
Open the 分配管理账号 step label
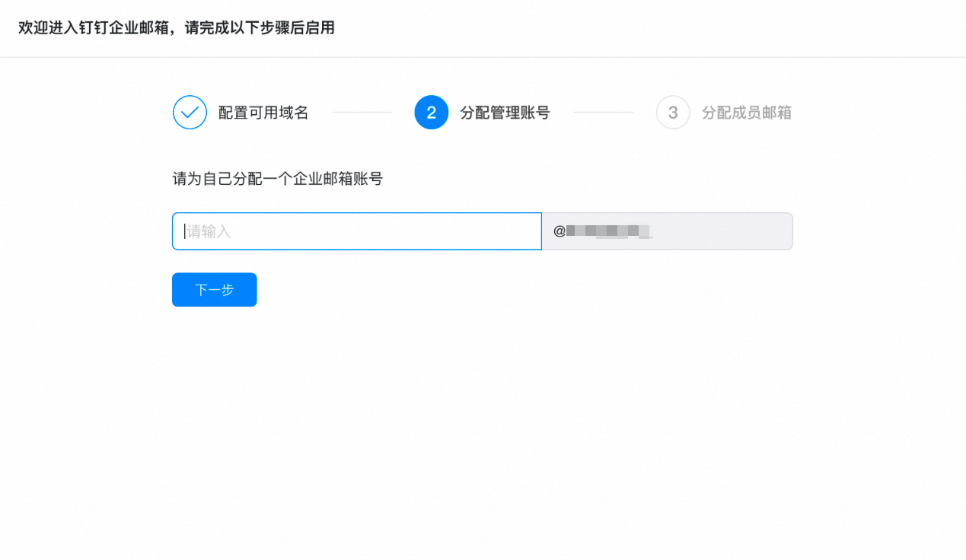(x=505, y=113)
